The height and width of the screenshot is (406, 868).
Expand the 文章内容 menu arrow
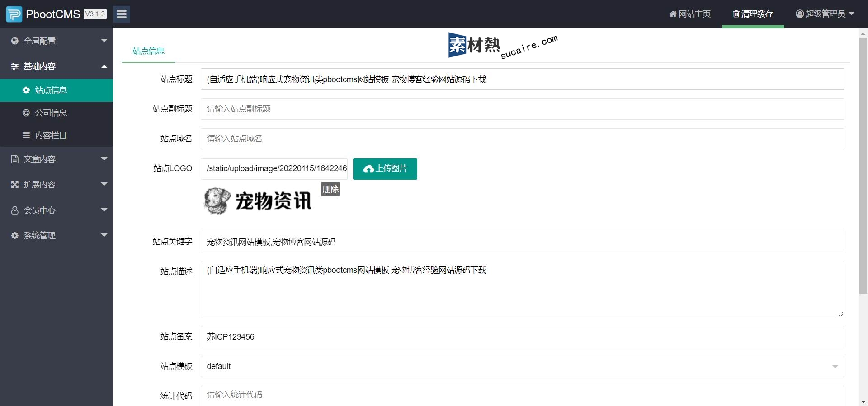click(104, 159)
